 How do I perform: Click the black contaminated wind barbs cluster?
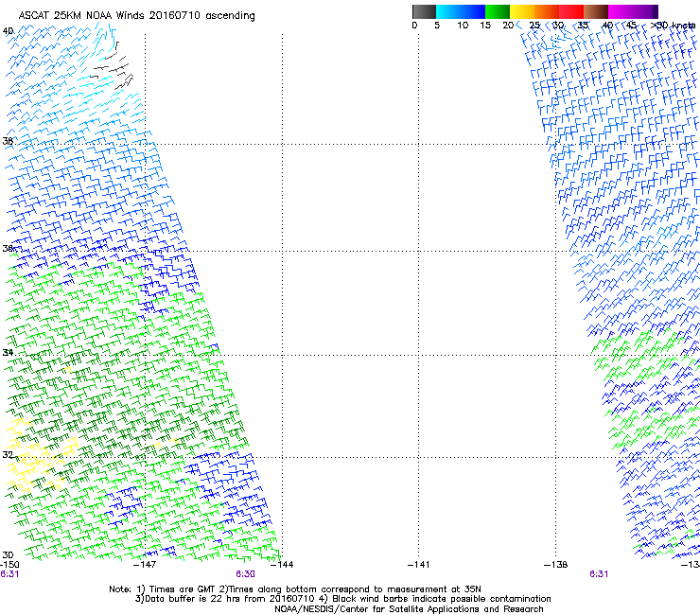click(x=113, y=67)
